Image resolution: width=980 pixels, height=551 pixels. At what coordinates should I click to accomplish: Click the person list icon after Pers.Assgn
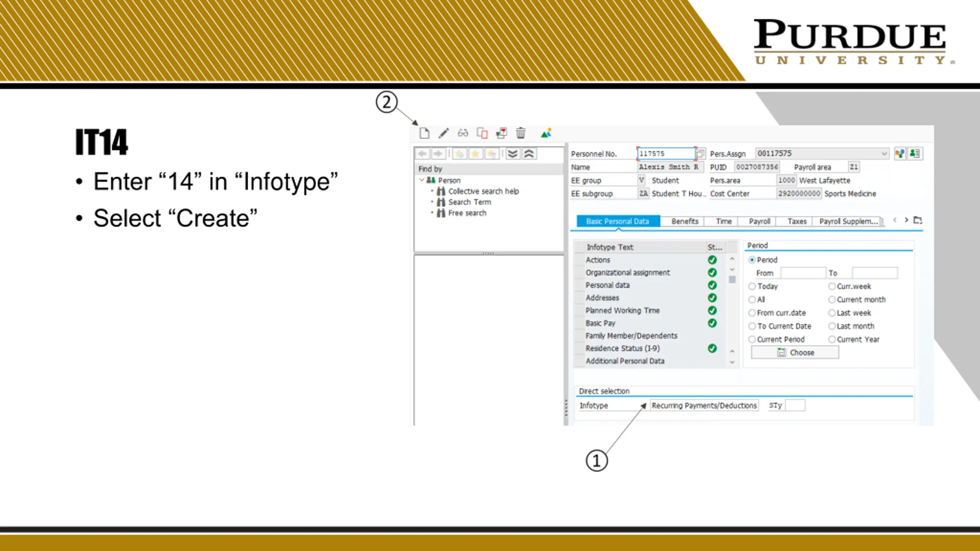pyautogui.click(x=915, y=154)
